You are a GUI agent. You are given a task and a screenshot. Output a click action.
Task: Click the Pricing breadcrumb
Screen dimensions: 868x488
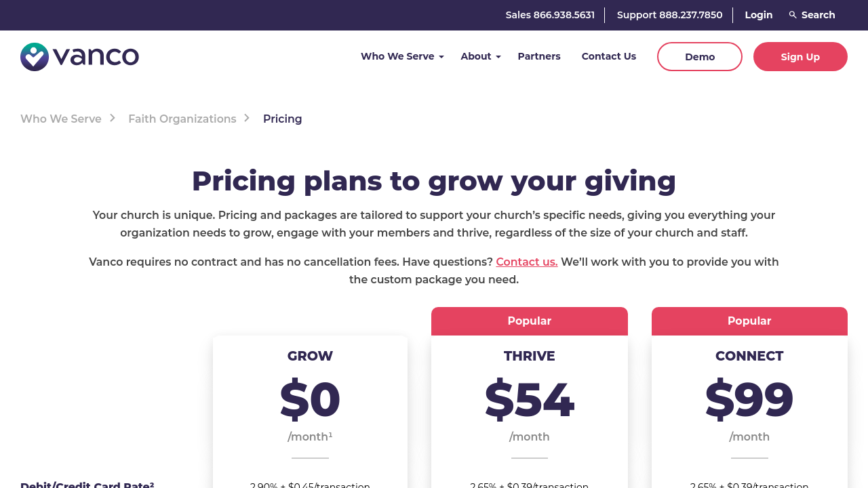[283, 119]
